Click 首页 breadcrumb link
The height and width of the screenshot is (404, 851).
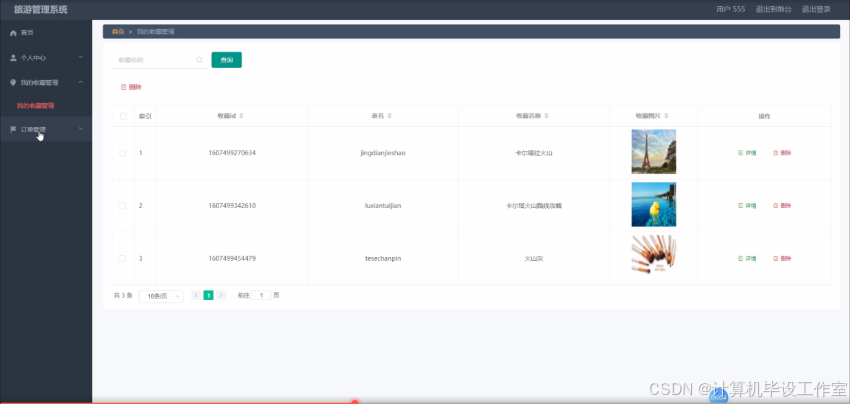point(118,31)
